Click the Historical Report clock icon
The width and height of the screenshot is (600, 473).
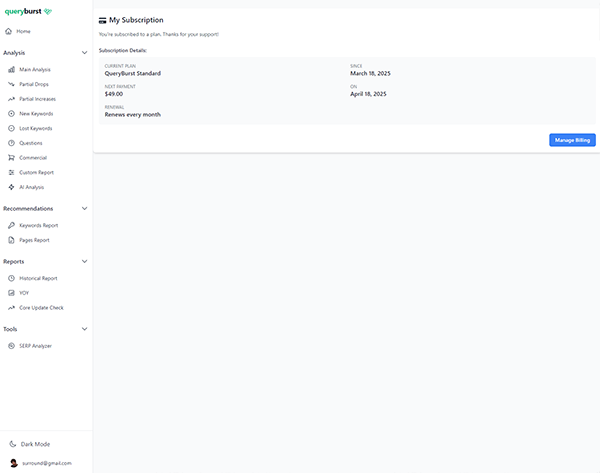(x=11, y=278)
